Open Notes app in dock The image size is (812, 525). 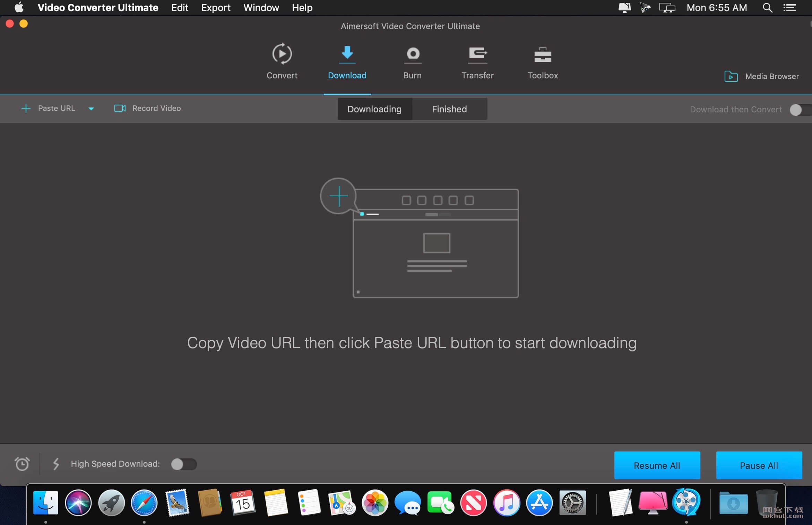(276, 502)
